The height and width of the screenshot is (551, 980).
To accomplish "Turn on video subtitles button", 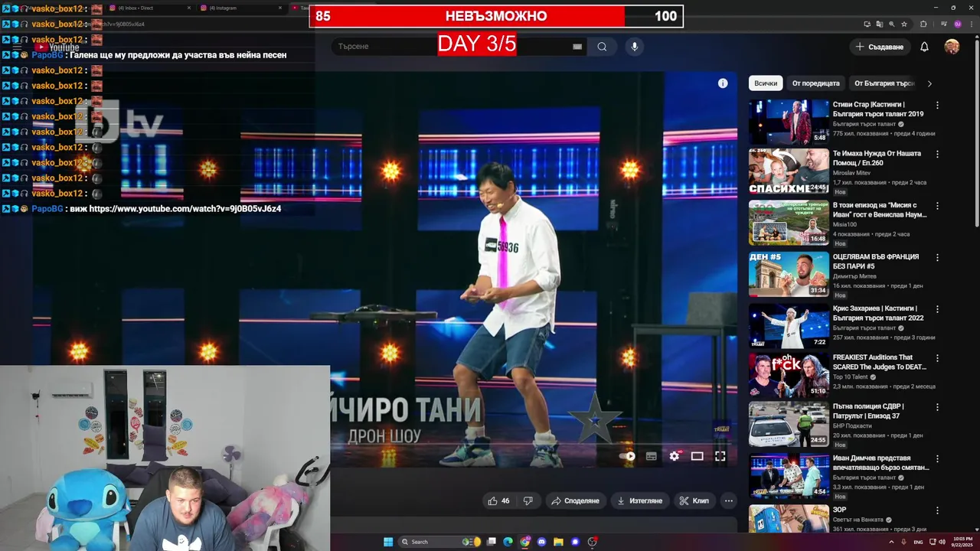I will [x=652, y=456].
